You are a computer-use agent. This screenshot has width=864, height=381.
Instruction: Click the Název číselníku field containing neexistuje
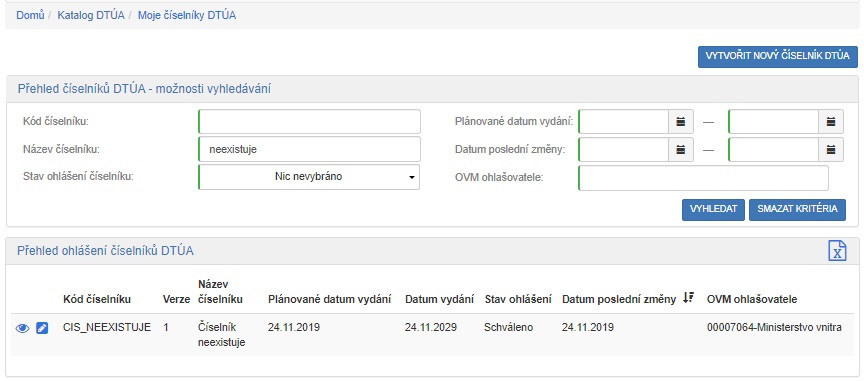309,149
